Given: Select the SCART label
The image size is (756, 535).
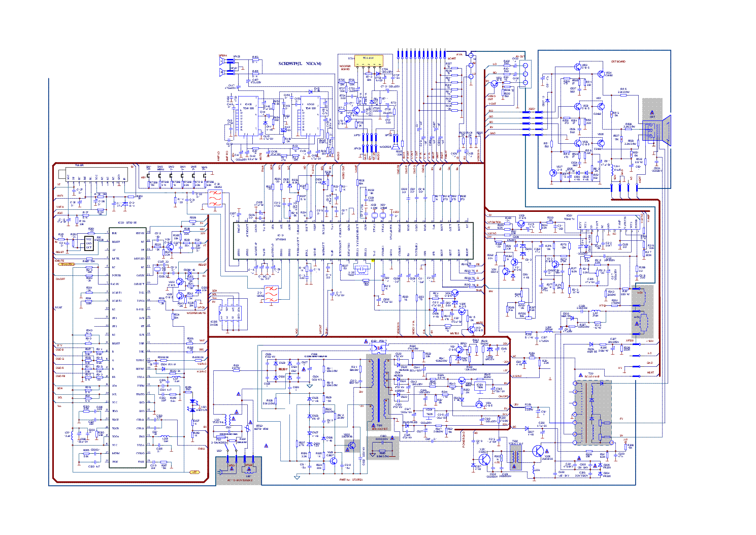Looking at the screenshot, I should point(451,58).
